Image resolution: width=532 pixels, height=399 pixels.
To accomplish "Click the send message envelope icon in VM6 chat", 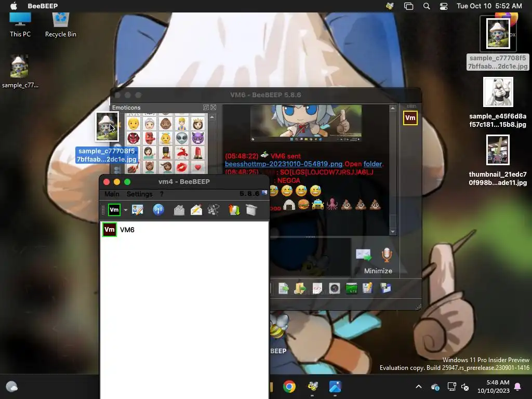I will point(363,255).
